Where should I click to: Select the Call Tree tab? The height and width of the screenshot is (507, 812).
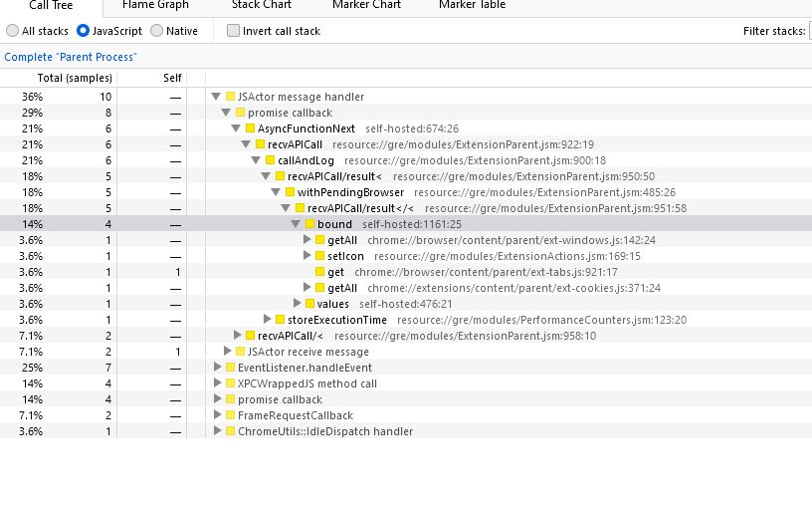point(51,6)
